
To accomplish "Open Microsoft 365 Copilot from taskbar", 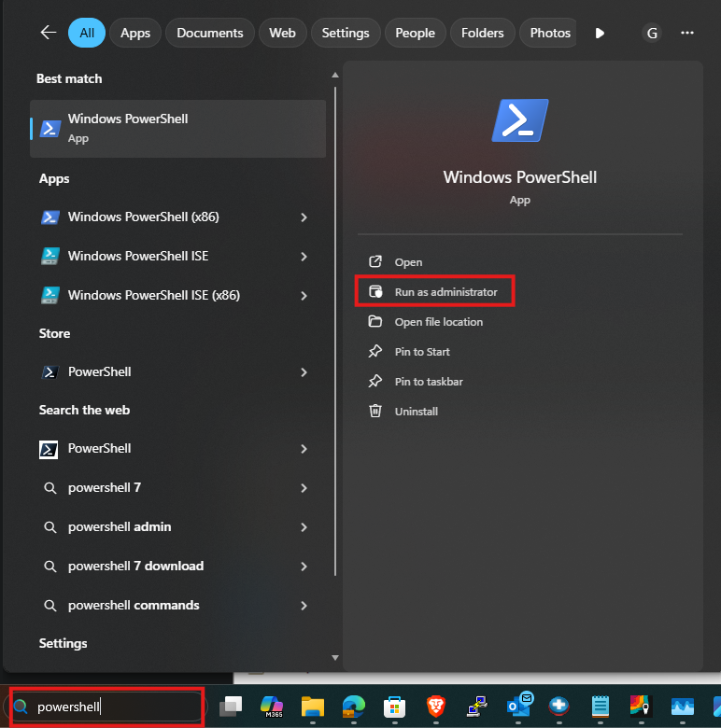I will pyautogui.click(x=272, y=706).
